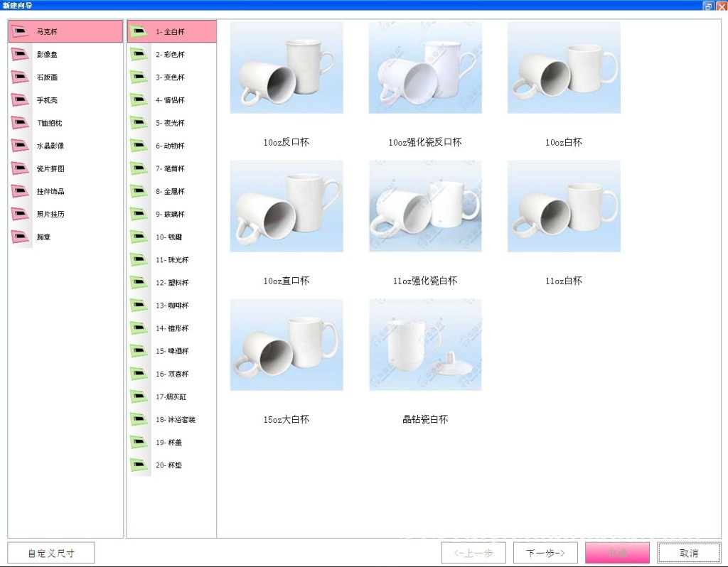The image size is (728, 567).
Task: Pick the 20- 杯垫 subcategory
Action: pyautogui.click(x=169, y=465)
